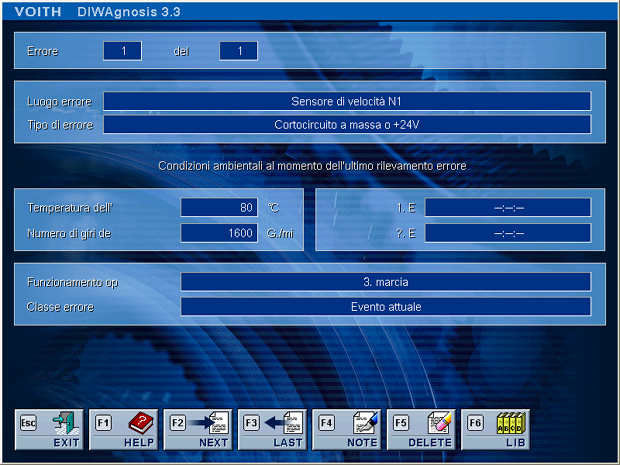
Task: Click the EXIT door icon button
Action: (x=49, y=430)
